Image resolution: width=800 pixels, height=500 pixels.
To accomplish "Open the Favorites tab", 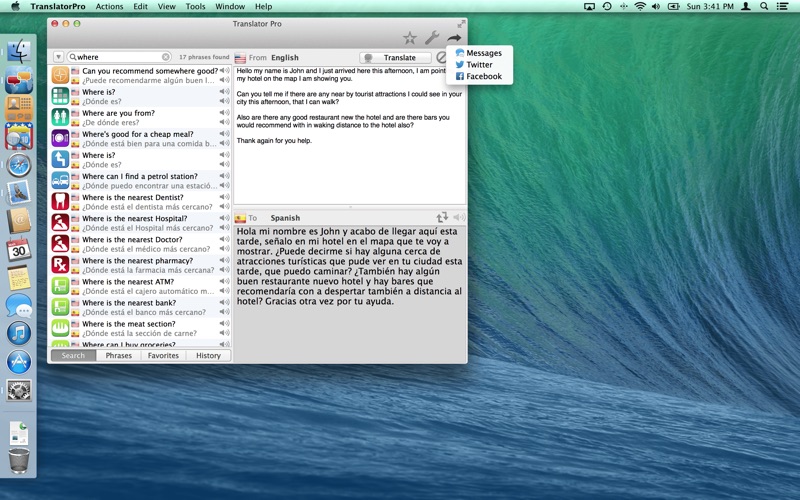I will pos(163,355).
